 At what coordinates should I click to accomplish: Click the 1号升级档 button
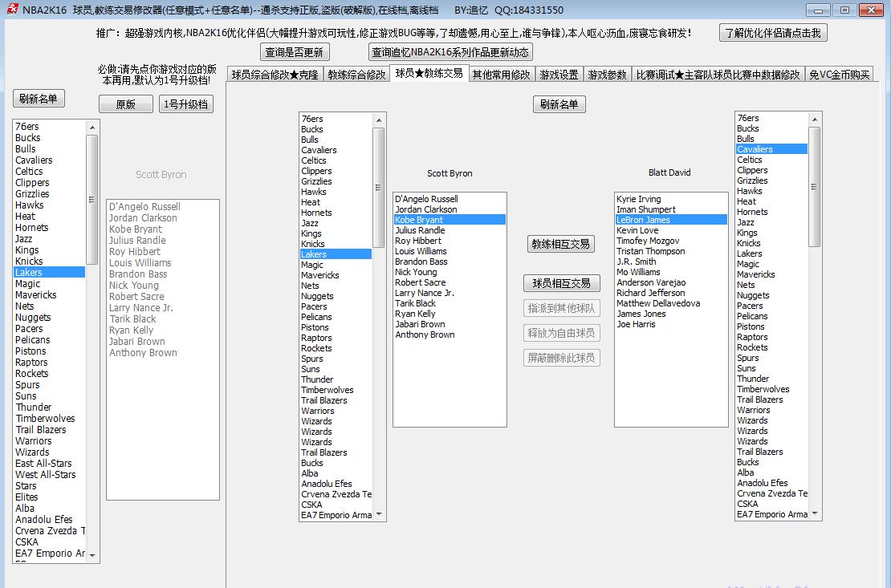(x=185, y=104)
